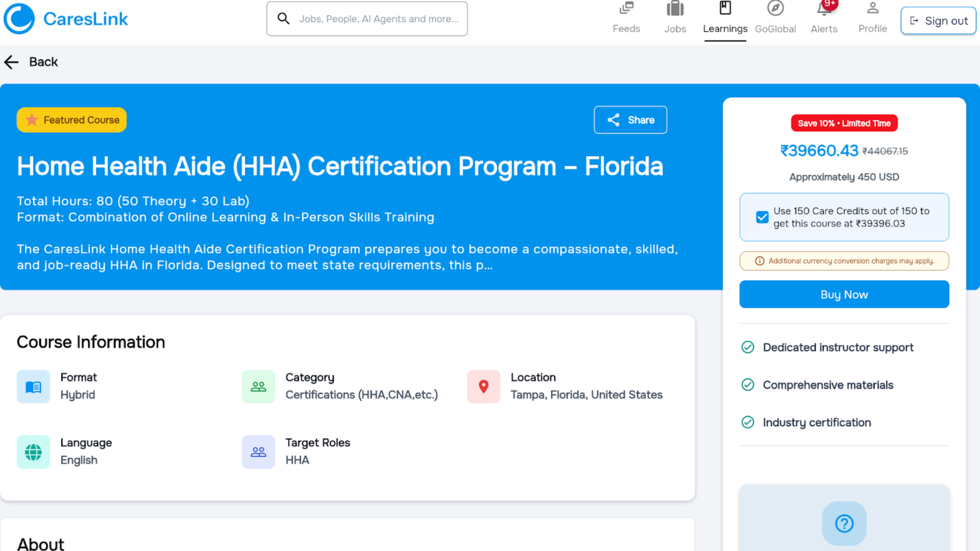This screenshot has height=551, width=980.
Task: Click the Format book icon
Action: (33, 387)
